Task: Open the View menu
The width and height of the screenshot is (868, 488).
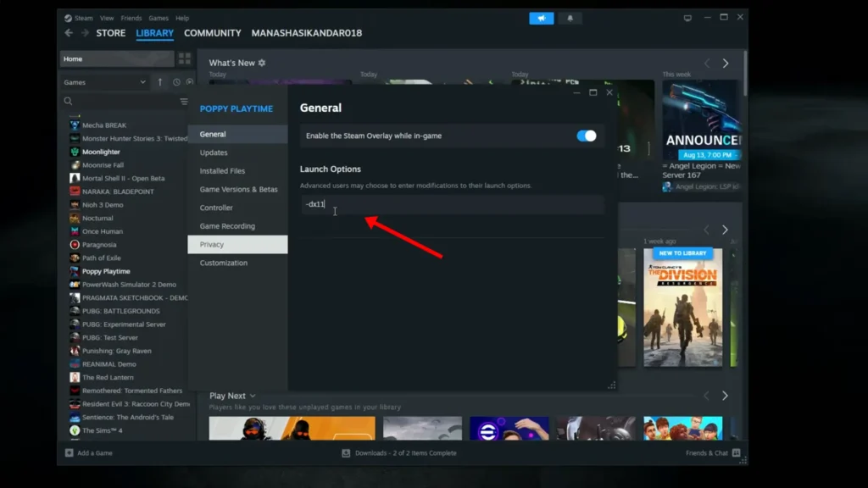Action: (107, 19)
